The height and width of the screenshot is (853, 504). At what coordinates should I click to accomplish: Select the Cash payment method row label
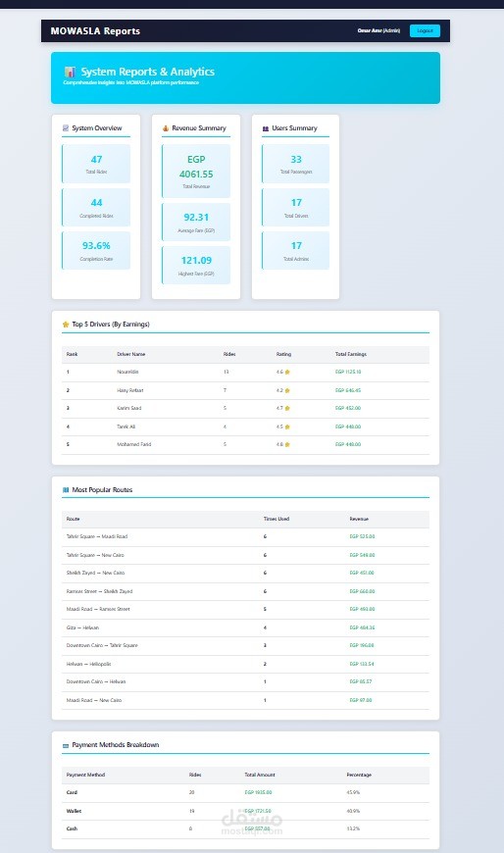72,829
